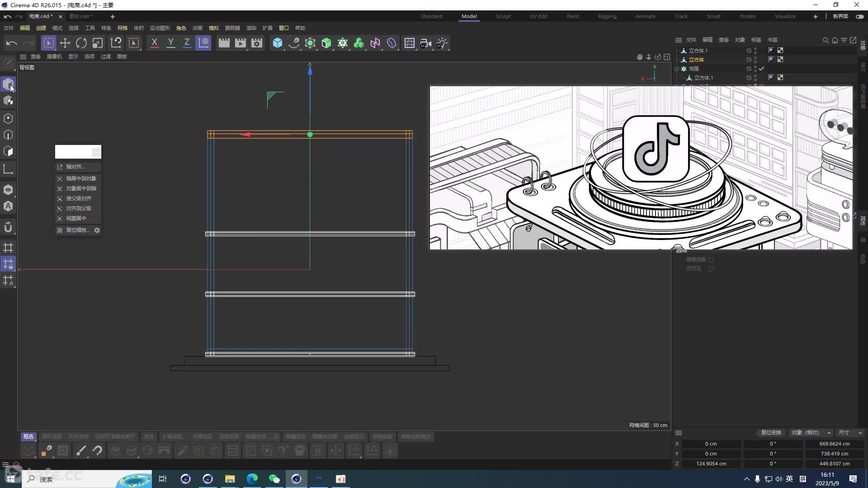Image resolution: width=868 pixels, height=488 pixels.
Task: Switch to the Animate layout tab
Action: (646, 16)
